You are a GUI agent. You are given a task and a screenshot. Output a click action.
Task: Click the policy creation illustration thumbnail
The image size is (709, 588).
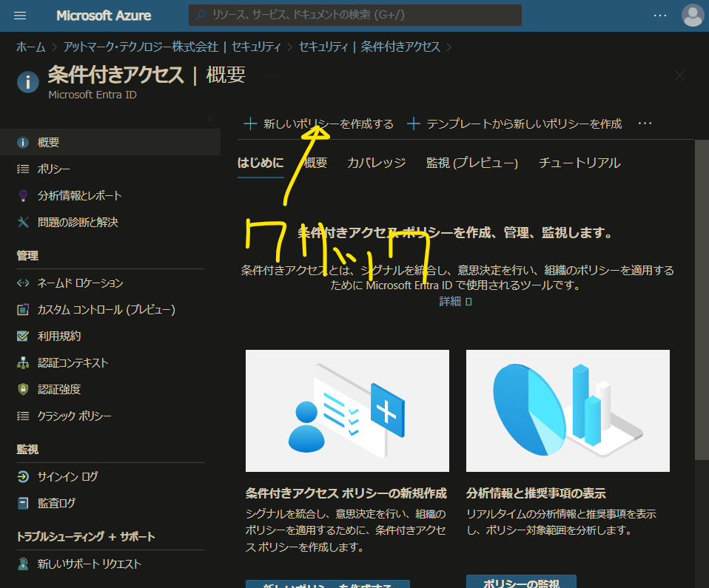[x=347, y=410]
